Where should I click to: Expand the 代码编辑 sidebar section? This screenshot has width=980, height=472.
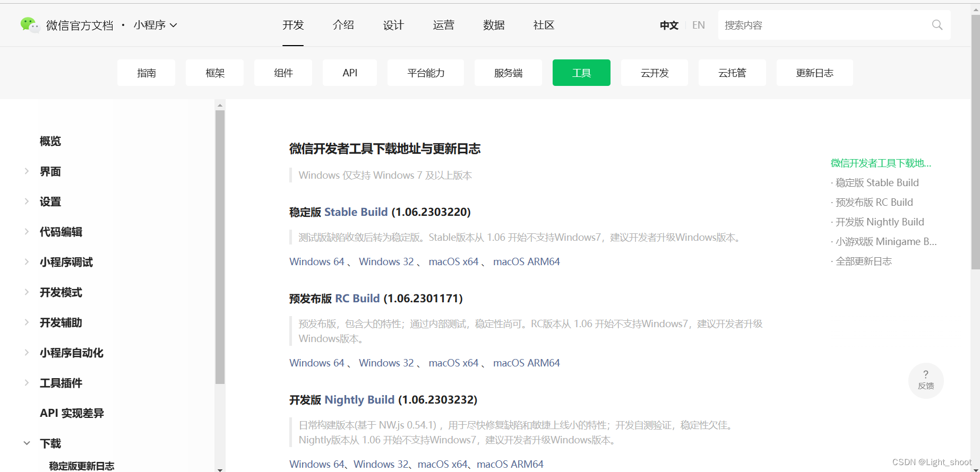coord(27,232)
